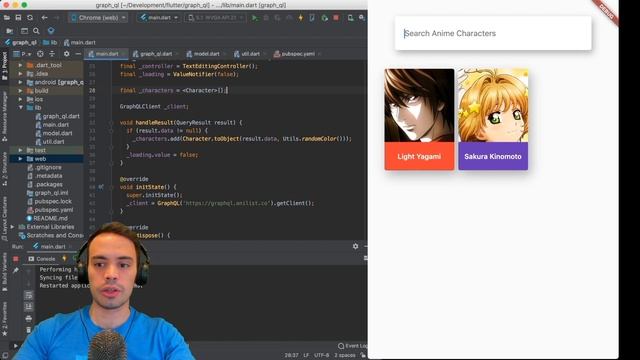
Task: Click the Pin tab icon in Run panel
Action: tap(16, 270)
